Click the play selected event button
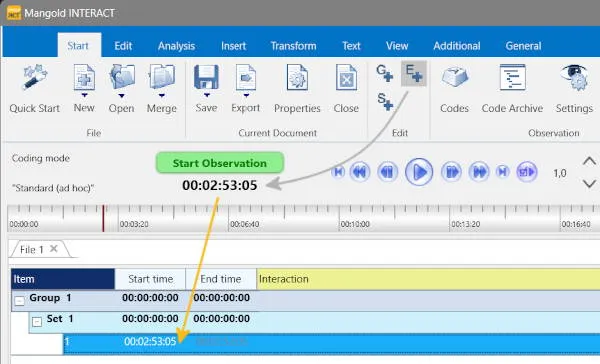Screen dimensions: 600x364 527,172
